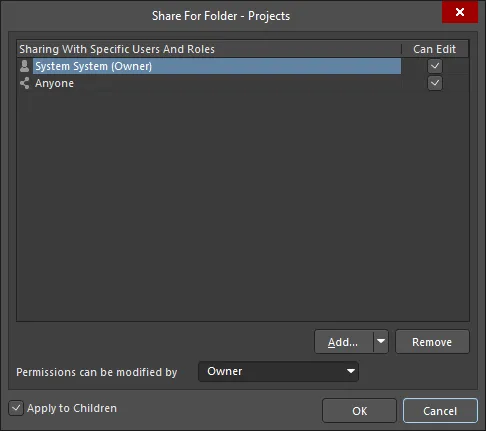Click the share icon next to Anyone
This screenshot has height=431, width=486.
click(24, 83)
